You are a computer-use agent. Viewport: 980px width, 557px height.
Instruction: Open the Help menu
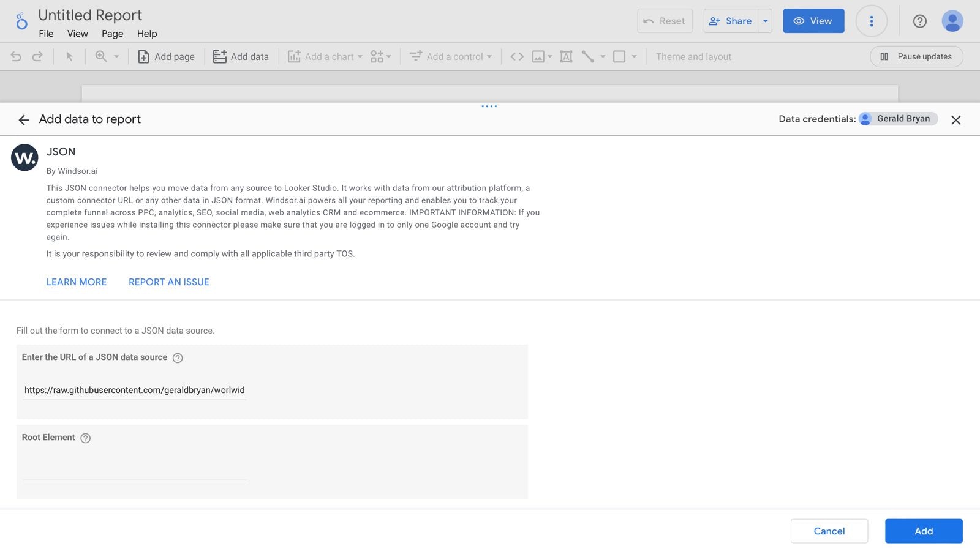[x=147, y=34]
